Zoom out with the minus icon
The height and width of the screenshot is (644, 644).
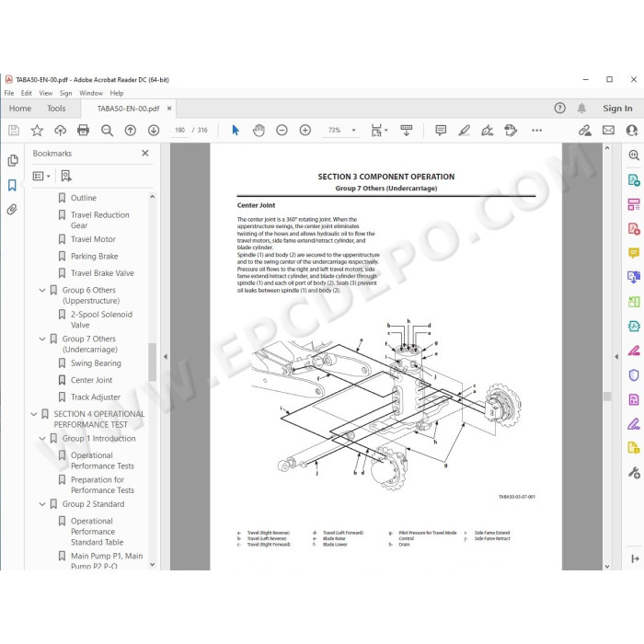pyautogui.click(x=282, y=131)
